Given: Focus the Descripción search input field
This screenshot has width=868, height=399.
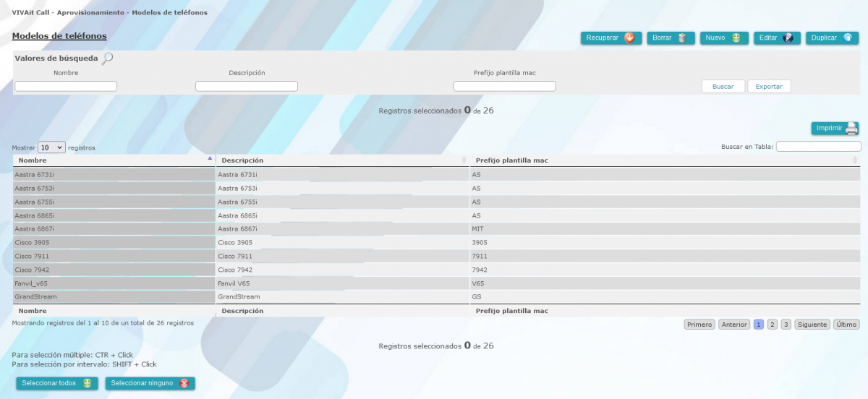Looking at the screenshot, I should (247, 86).
